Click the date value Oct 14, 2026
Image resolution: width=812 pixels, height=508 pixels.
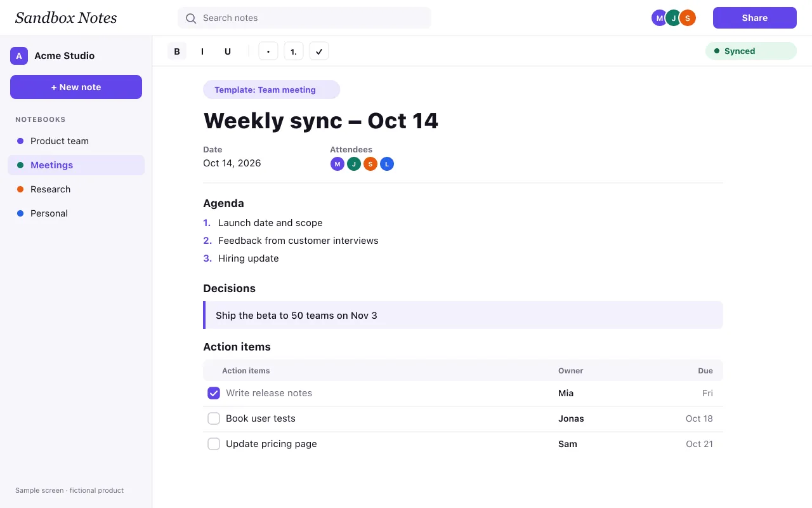pyautogui.click(x=232, y=163)
